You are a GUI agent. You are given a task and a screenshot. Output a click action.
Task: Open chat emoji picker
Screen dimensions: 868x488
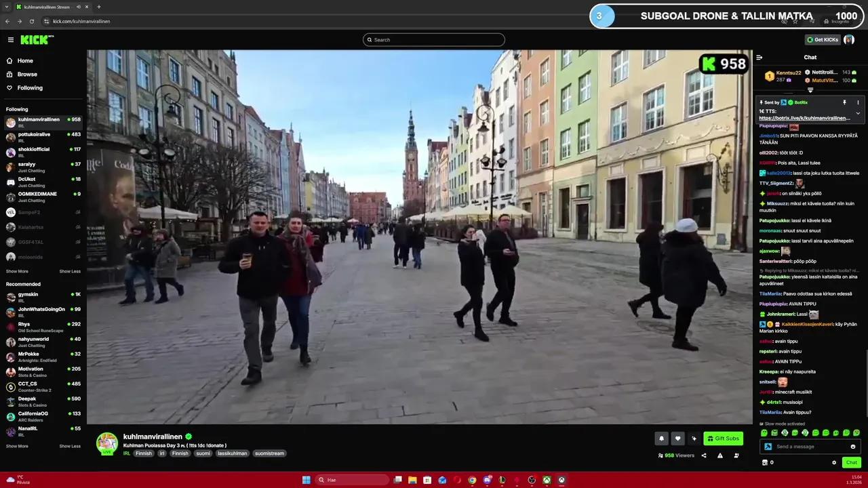pos(853,447)
